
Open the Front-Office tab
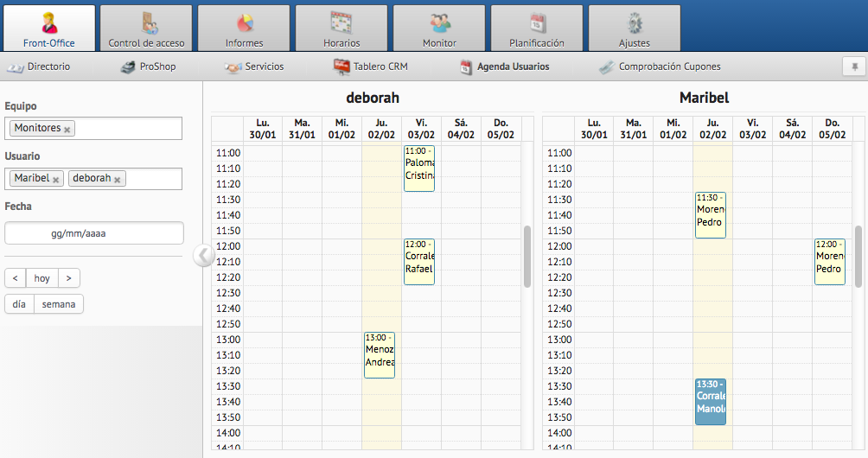coord(49,29)
